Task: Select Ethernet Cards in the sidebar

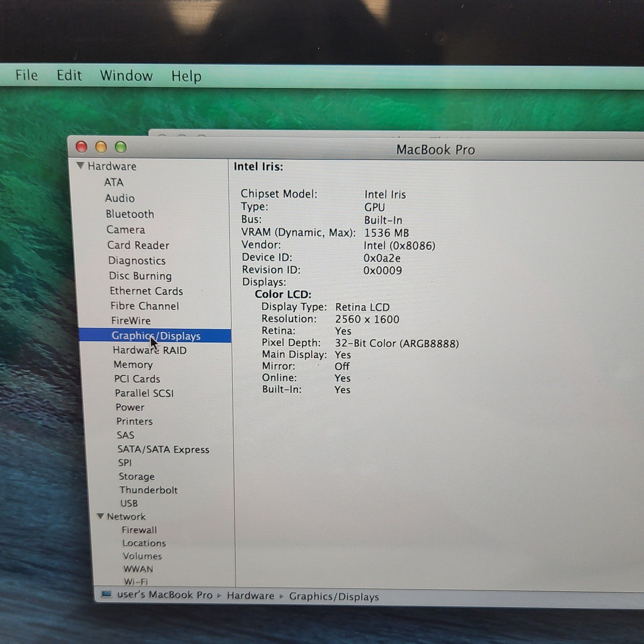Action: (147, 291)
